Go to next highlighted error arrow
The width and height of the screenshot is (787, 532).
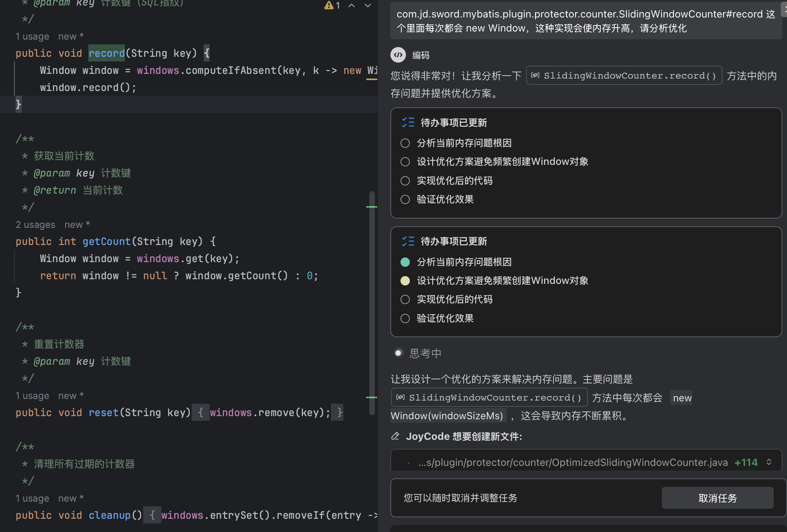tap(367, 5)
